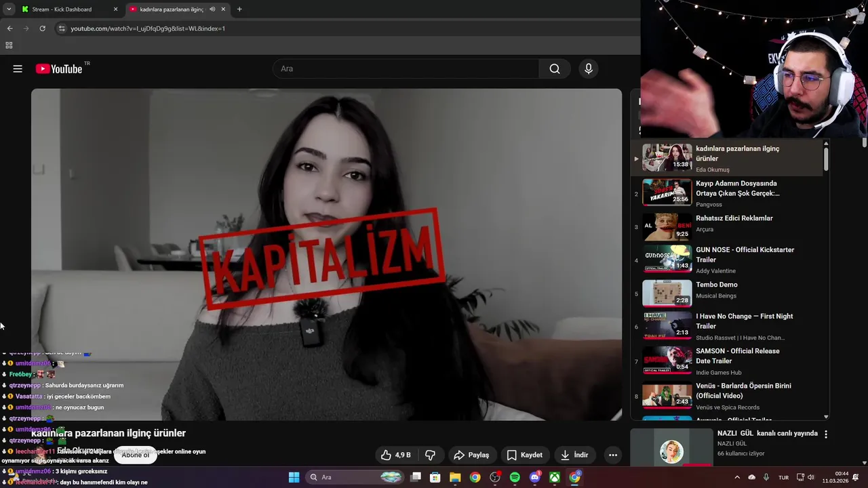
Task: Open the Pangvoss channel name
Action: 709,205
